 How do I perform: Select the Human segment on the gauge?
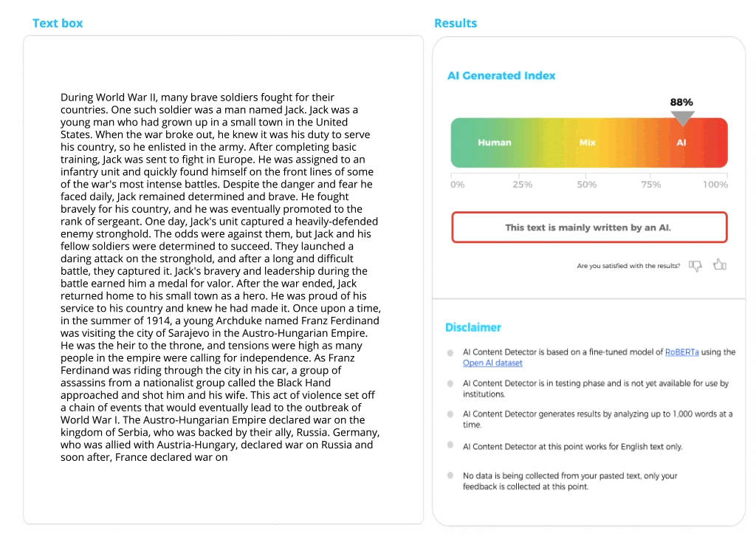(x=494, y=143)
